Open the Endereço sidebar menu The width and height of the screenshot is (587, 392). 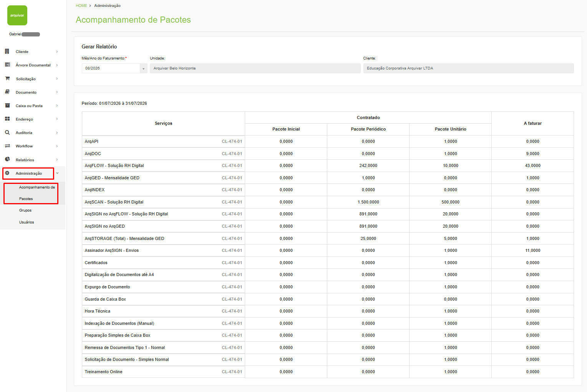click(x=24, y=119)
